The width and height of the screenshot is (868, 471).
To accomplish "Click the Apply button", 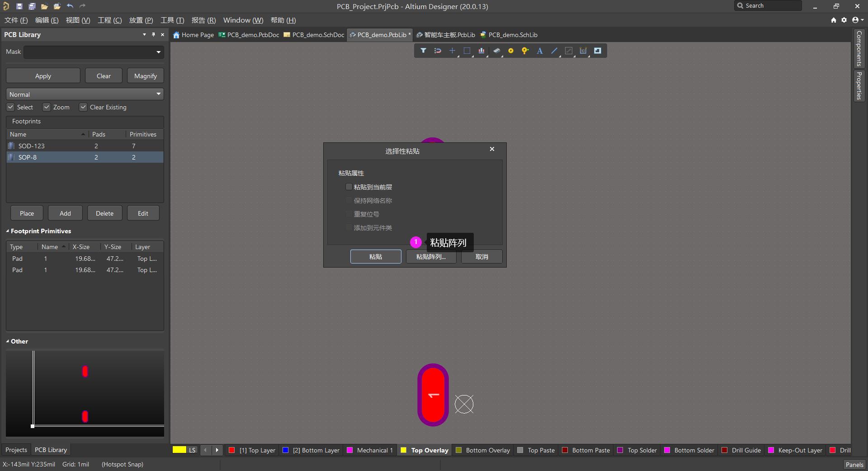I will 43,76.
